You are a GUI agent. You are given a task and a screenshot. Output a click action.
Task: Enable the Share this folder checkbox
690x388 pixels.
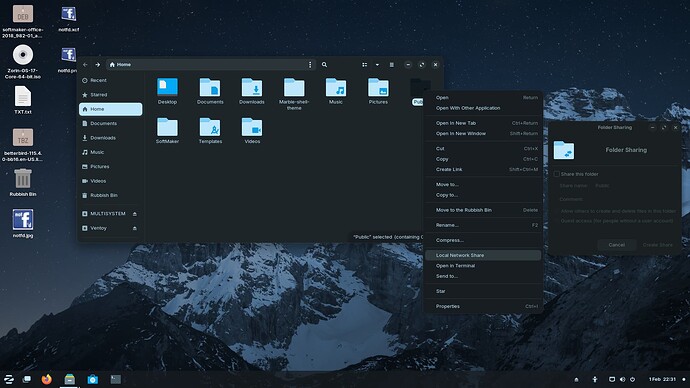557,174
